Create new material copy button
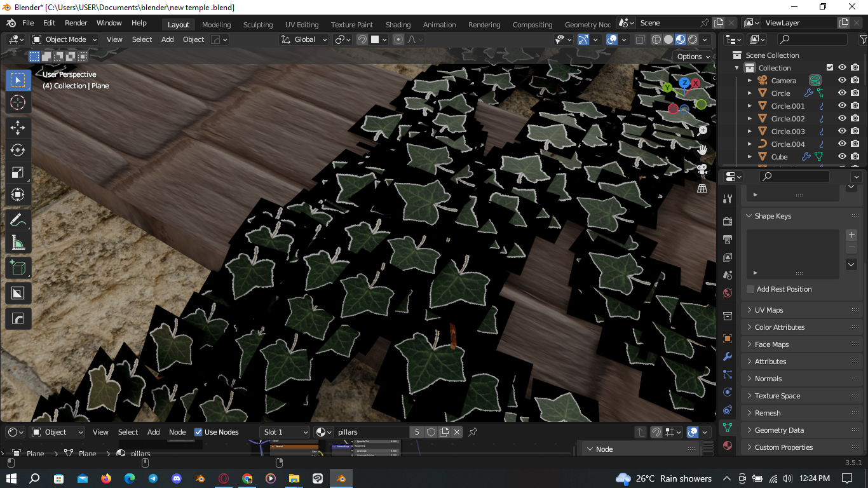This screenshot has height=488, width=868. (x=444, y=432)
